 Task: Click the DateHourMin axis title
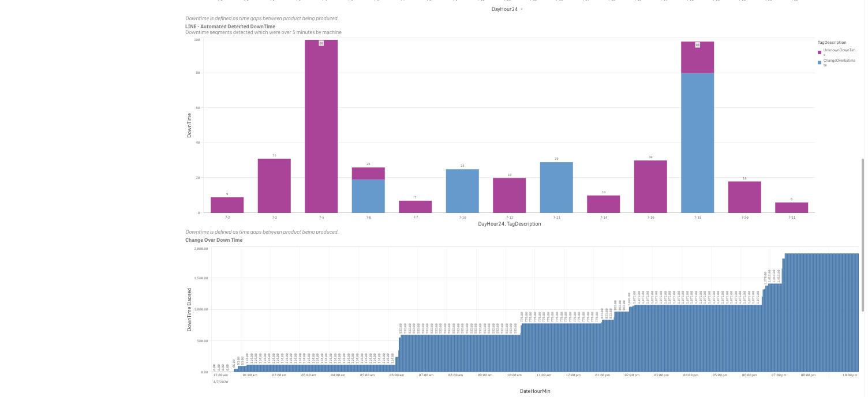pyautogui.click(x=535, y=391)
